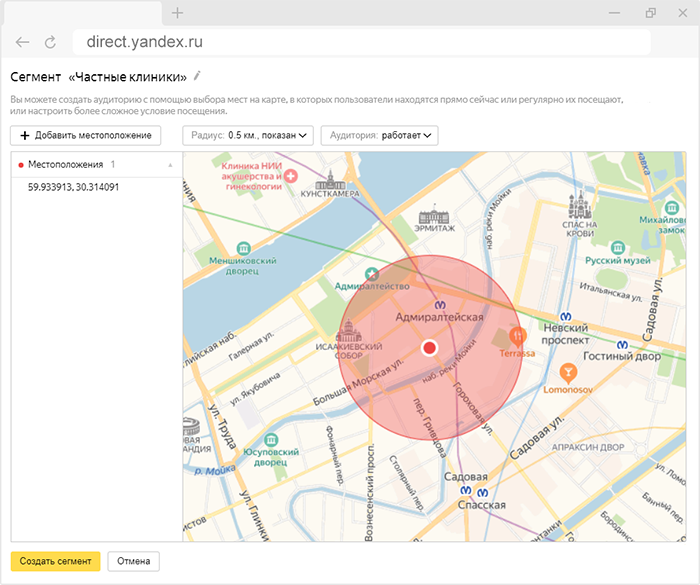
Task: Reload the page with refresh icon
Action: click(x=50, y=42)
